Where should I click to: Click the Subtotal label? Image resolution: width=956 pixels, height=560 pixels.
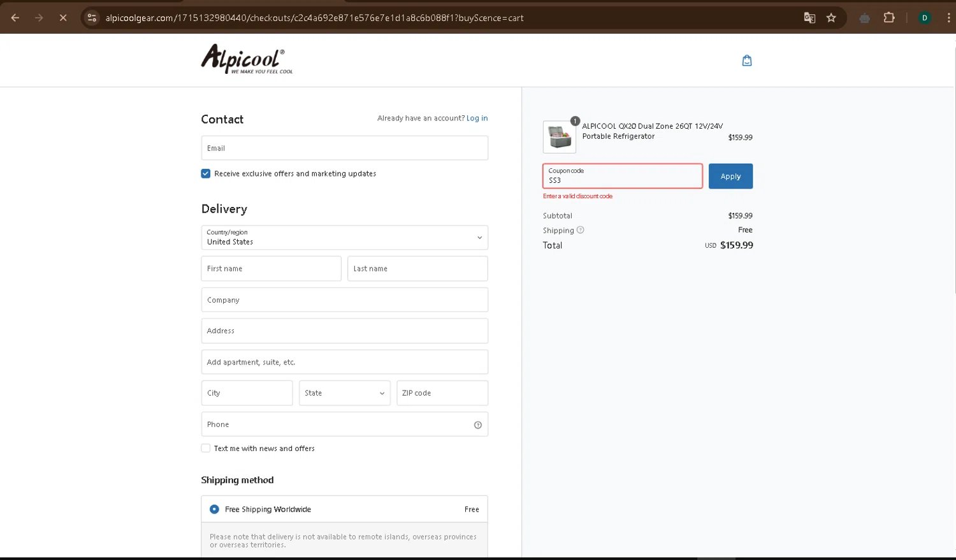(558, 216)
